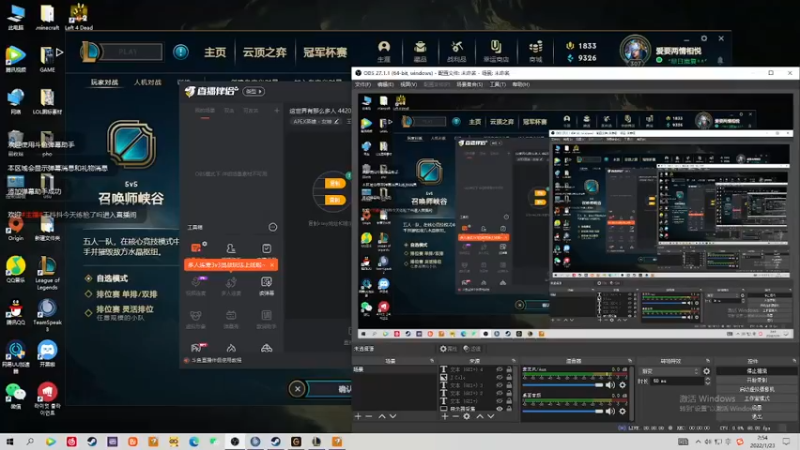
Task: Dismiss the orange tooltip banner in toolbox
Action: pos(272,265)
